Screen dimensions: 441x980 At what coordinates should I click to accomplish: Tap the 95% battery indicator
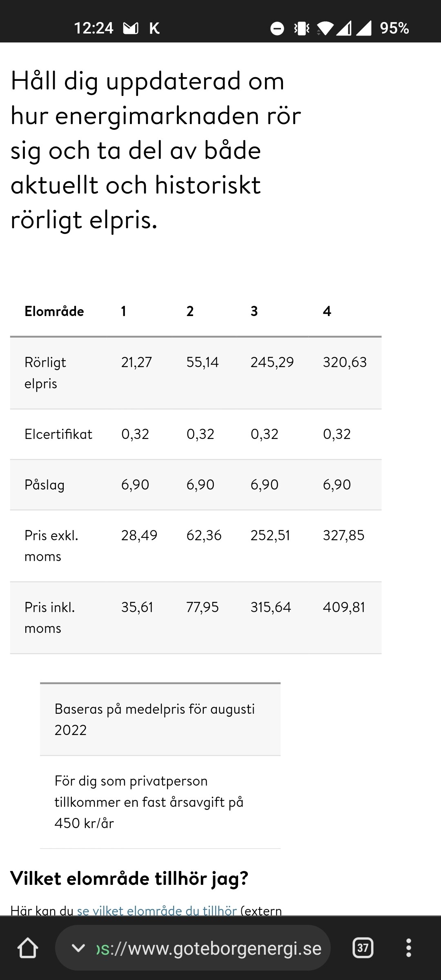[394, 28]
